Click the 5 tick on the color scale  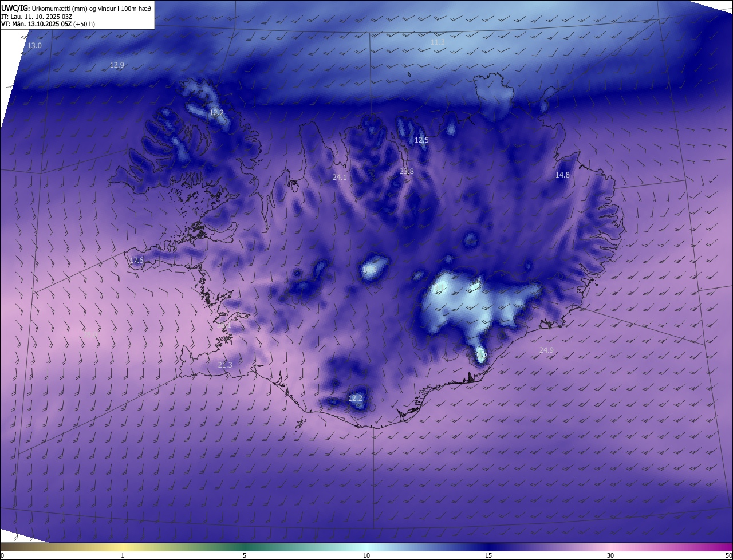(245, 555)
